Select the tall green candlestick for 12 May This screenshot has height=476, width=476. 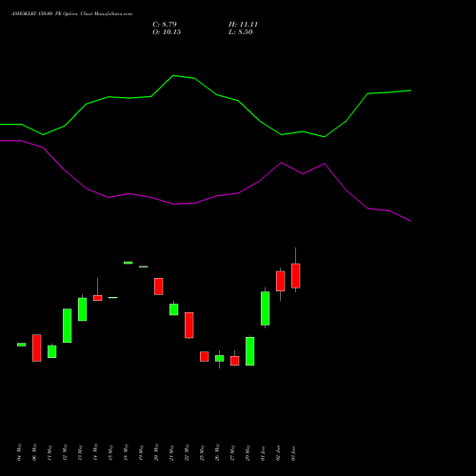point(68,326)
